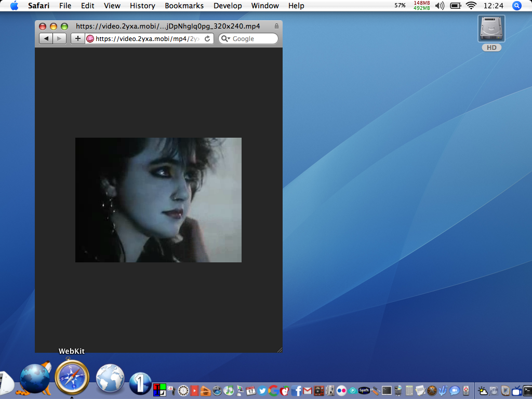Open the Edit menu
The height and width of the screenshot is (399, 532).
click(x=87, y=6)
